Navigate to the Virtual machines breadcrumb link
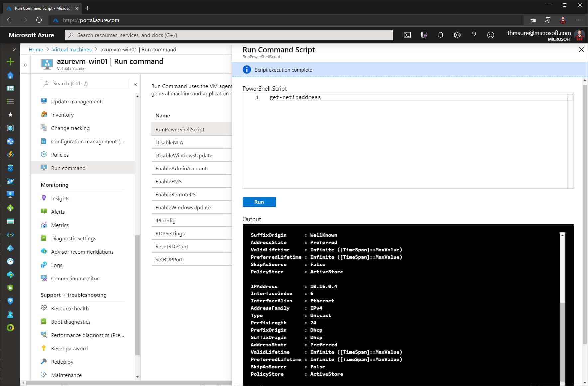This screenshot has height=386, width=588. point(72,49)
